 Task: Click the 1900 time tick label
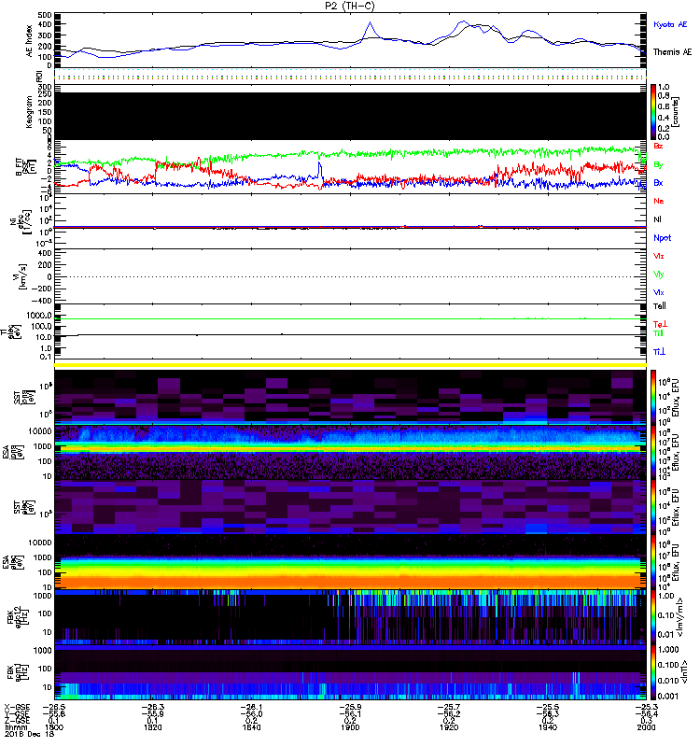[x=350, y=727]
